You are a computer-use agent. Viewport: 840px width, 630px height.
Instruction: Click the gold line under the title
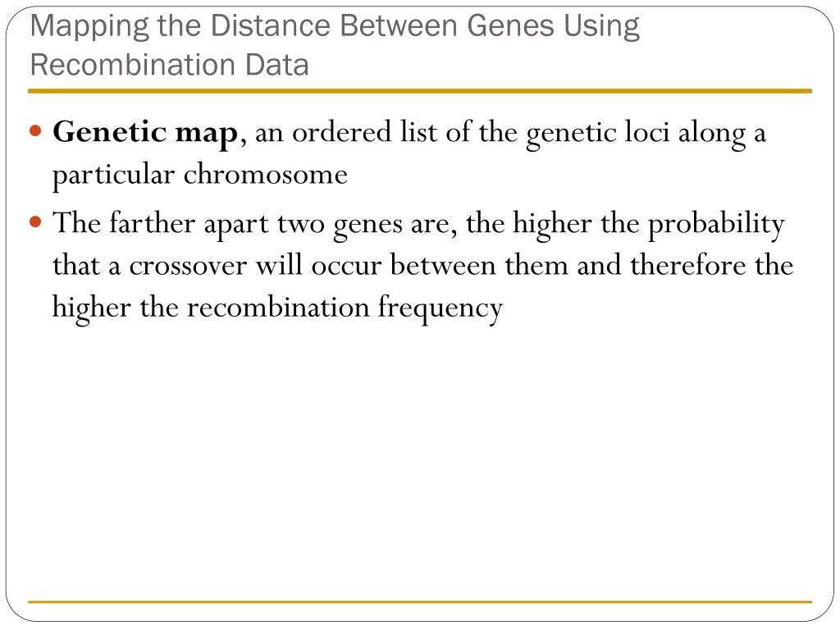click(x=420, y=91)
